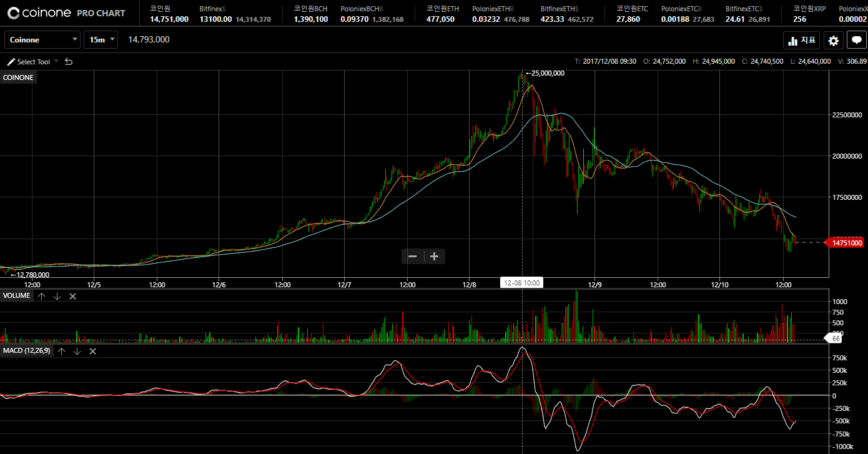Undo the last drawing action
The height and width of the screenshot is (454, 868).
click(x=69, y=62)
